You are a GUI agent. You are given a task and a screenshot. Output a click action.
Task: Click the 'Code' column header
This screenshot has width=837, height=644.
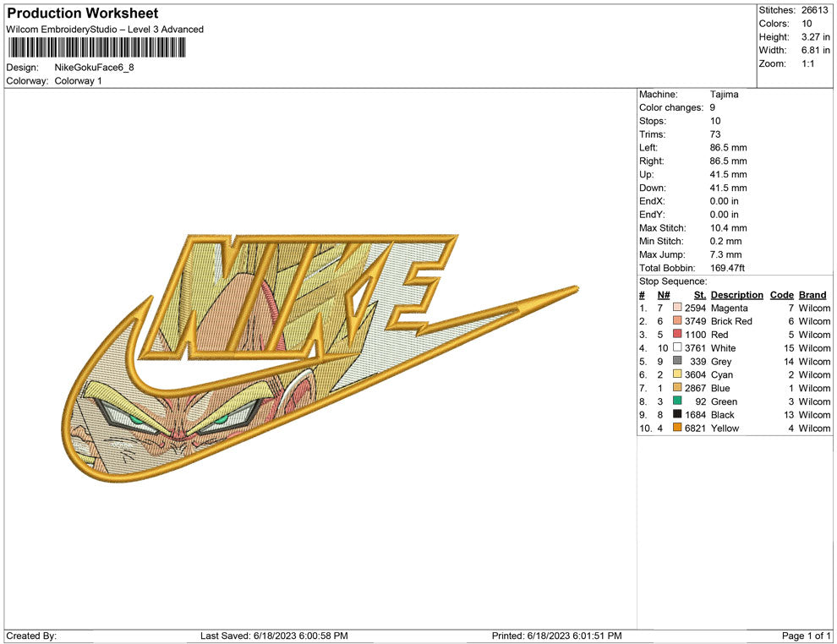pos(781,294)
